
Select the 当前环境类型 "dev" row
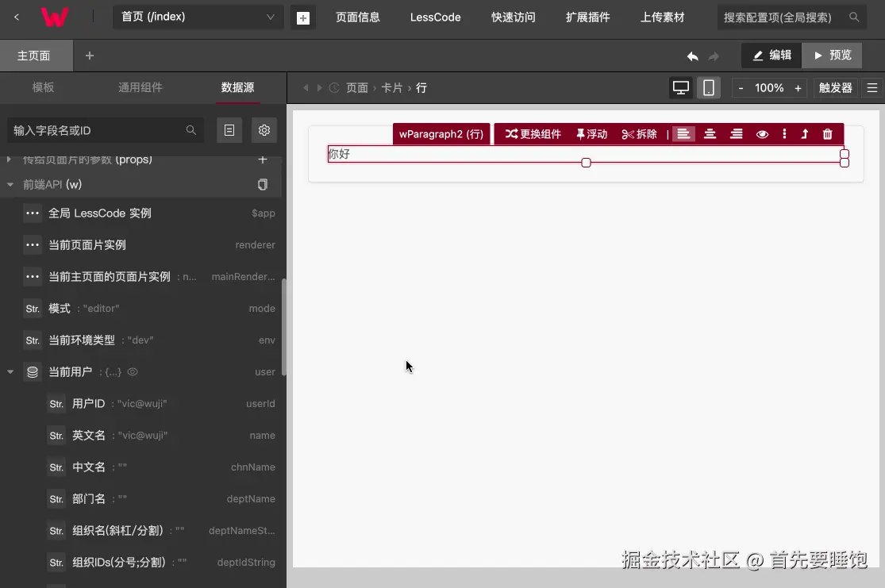141,340
